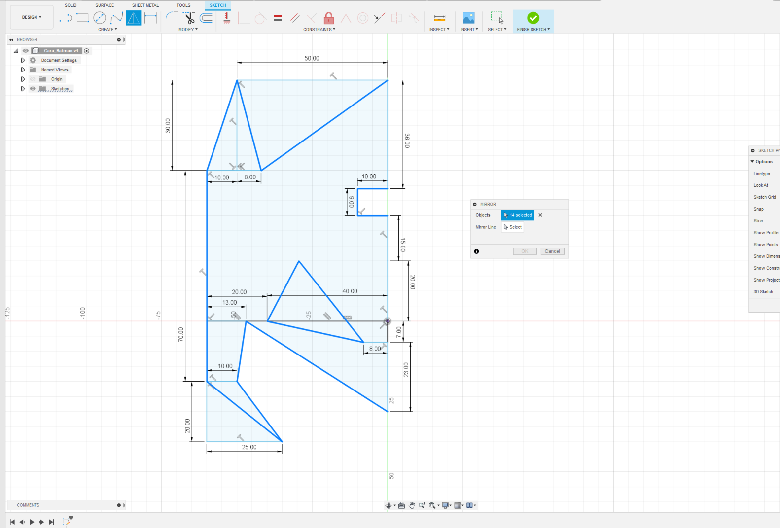The height and width of the screenshot is (532, 780).
Task: Click the Insert image icon
Action: pos(468,18)
